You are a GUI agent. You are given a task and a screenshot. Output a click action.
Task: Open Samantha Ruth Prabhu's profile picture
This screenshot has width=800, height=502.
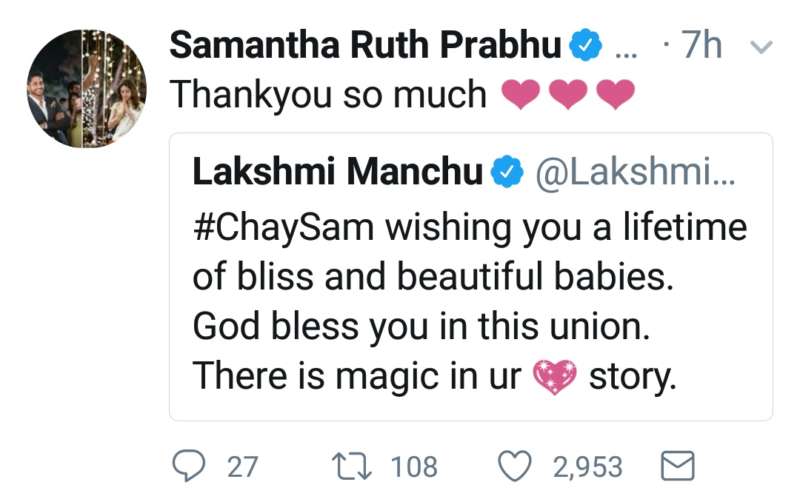(x=86, y=89)
